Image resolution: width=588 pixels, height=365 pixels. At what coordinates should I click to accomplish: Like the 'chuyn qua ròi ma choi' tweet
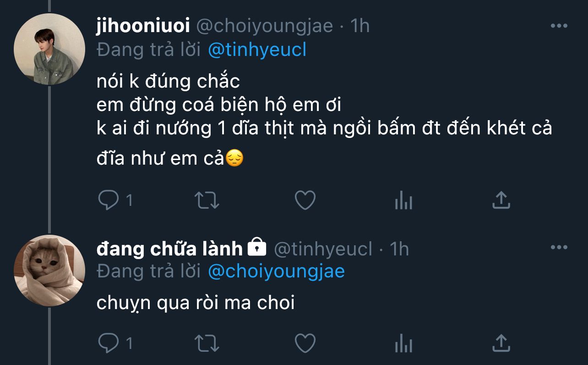click(x=305, y=343)
